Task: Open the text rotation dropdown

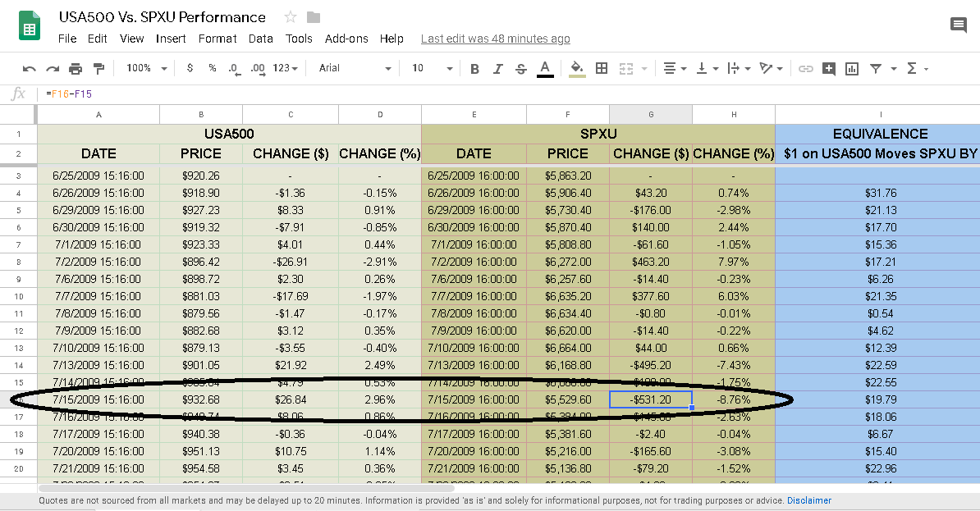Action: 772,69
